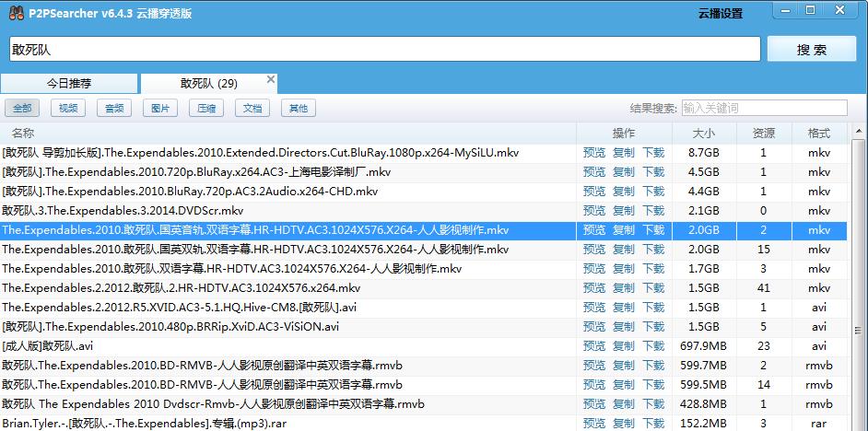Select the 敢死队 (29) tab
This screenshot has width=868, height=431.
208,84
